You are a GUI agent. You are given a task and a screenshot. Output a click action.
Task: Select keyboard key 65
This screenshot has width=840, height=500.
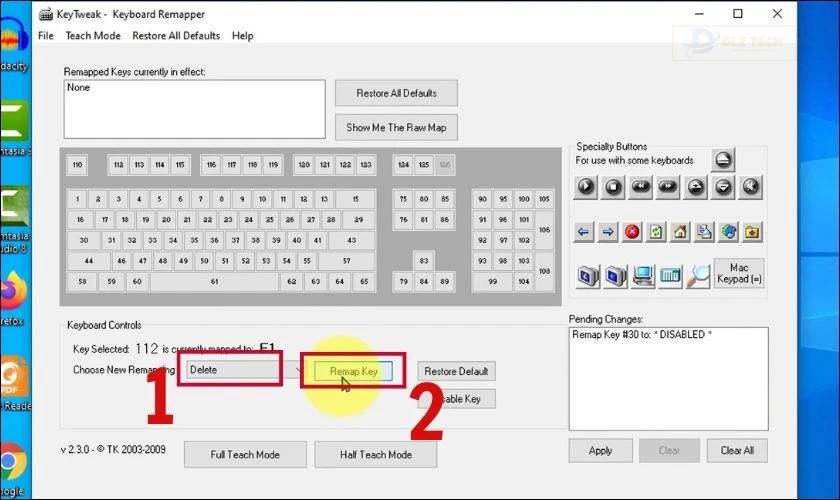364,281
